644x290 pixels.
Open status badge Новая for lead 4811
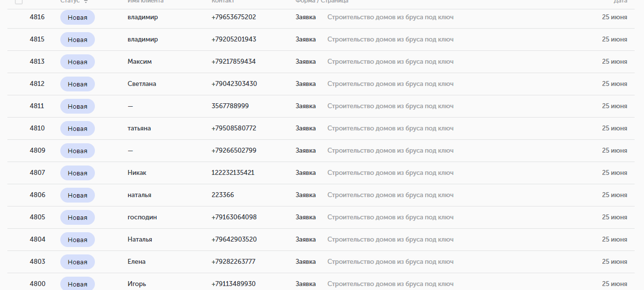(78, 106)
